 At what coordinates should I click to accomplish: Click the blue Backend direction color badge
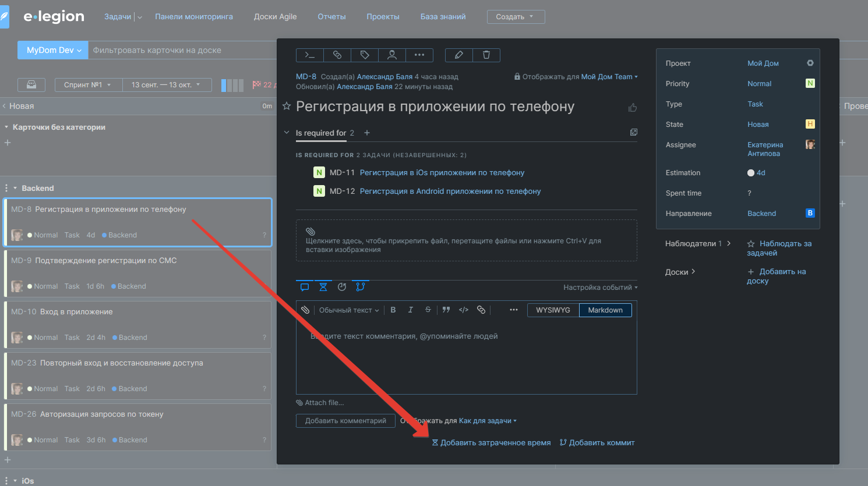(810, 213)
